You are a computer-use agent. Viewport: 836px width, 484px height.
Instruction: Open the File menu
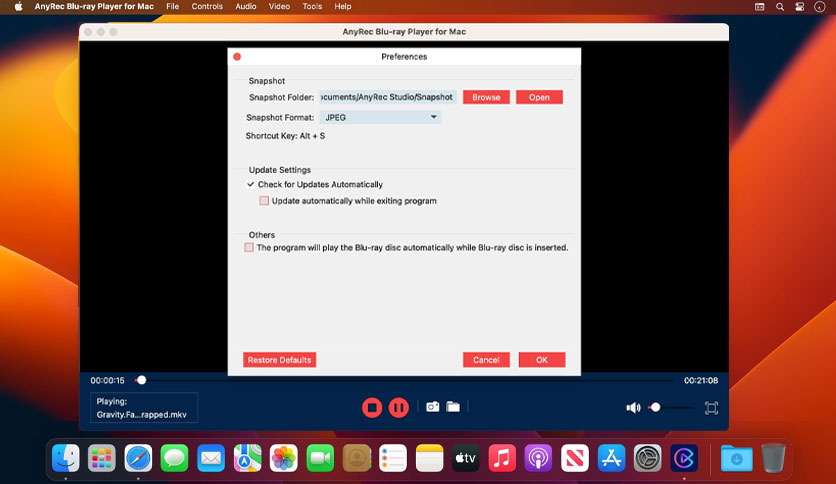172,6
